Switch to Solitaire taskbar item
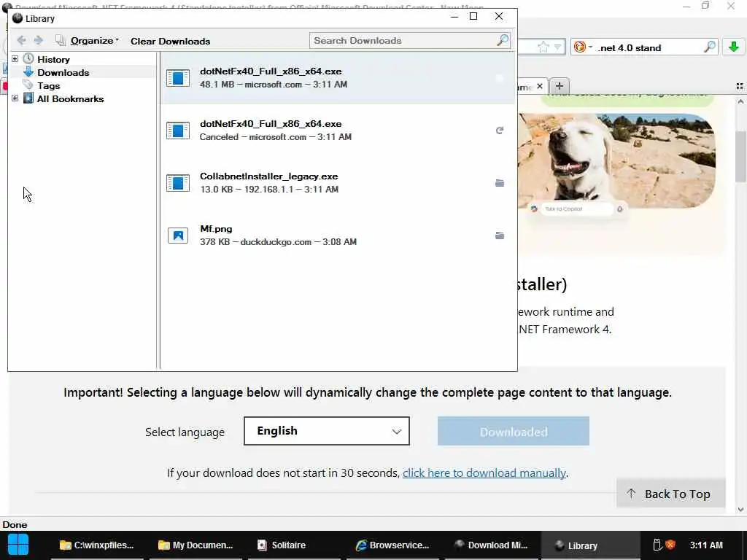 (294, 545)
